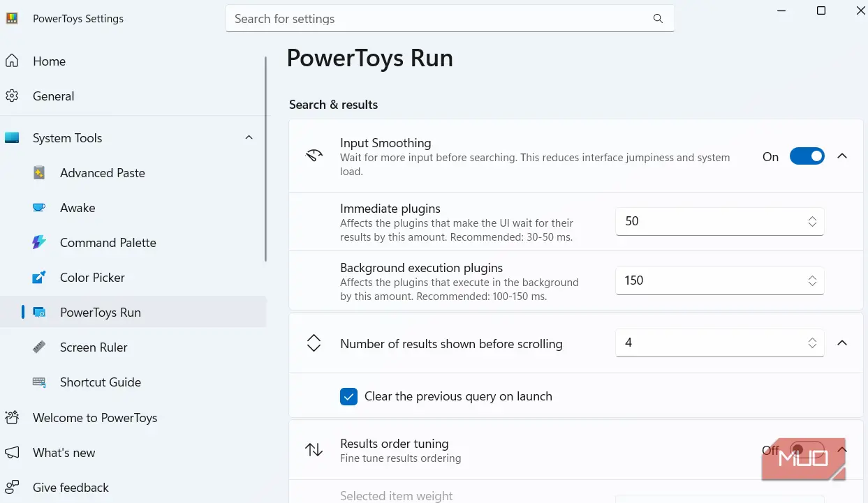Select Shortcut Guide in sidebar
Screen dimensions: 868x503
pos(133,382)
